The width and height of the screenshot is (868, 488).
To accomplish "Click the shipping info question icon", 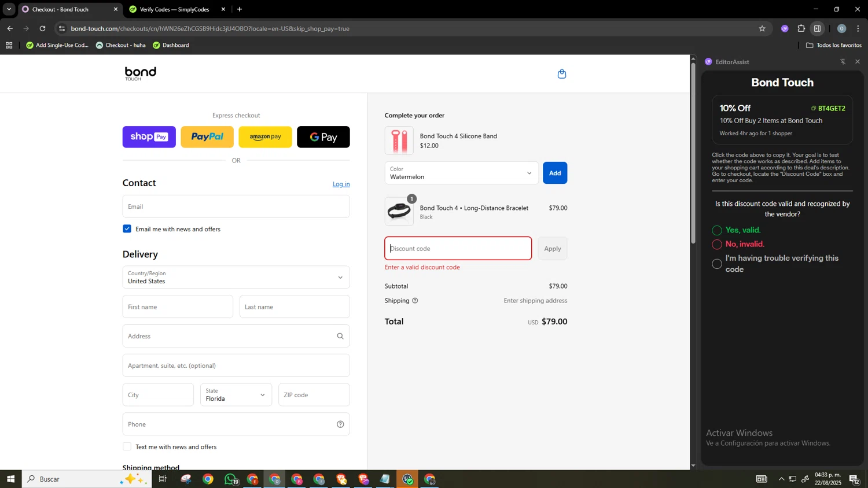I will pyautogui.click(x=415, y=301).
